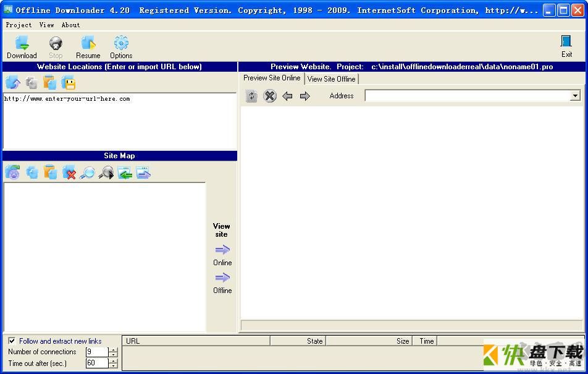588x374 pixels.
Task: Decrease Time out seconds with the stepper
Action: point(114,365)
